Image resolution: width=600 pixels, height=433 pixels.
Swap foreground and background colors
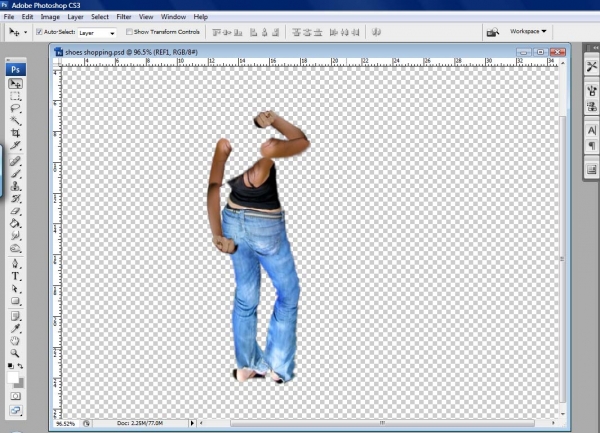[x=20, y=366]
